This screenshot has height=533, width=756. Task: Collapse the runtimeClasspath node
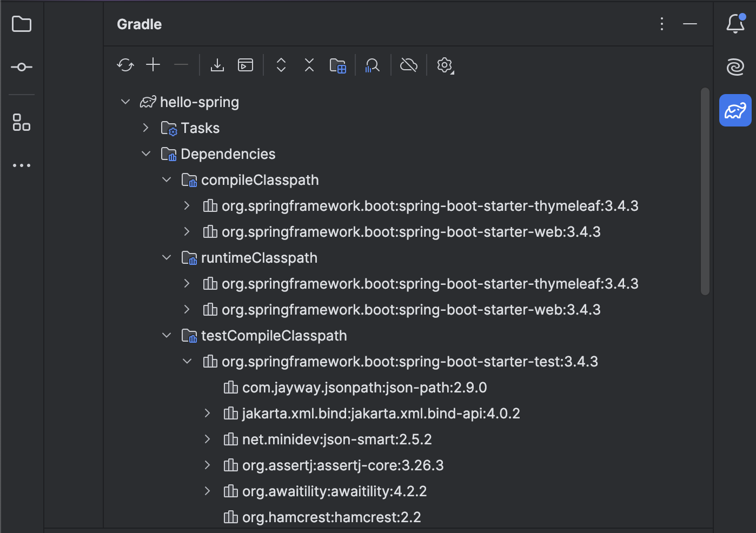tap(167, 257)
